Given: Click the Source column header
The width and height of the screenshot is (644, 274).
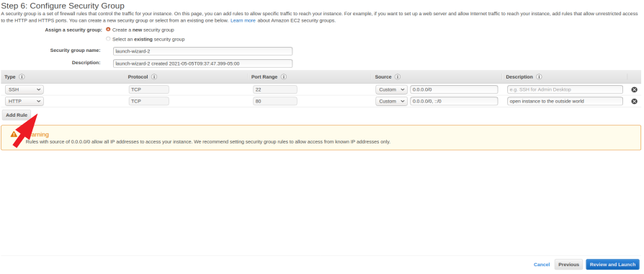Looking at the screenshot, I should [x=383, y=77].
